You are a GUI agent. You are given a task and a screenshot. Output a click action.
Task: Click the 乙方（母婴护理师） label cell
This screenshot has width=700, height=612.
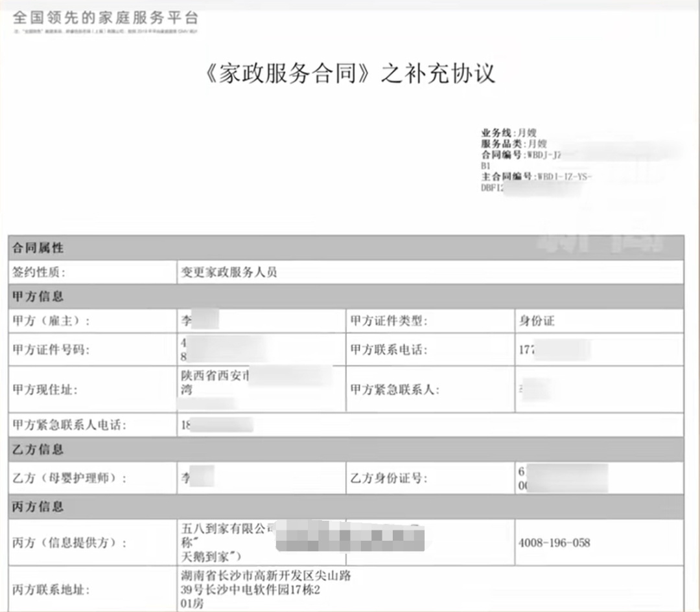click(93, 478)
